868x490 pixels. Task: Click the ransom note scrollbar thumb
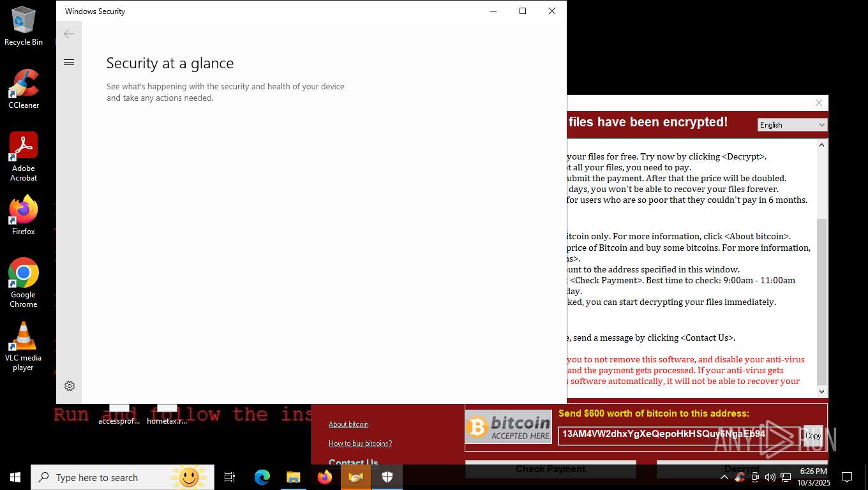tap(822, 301)
